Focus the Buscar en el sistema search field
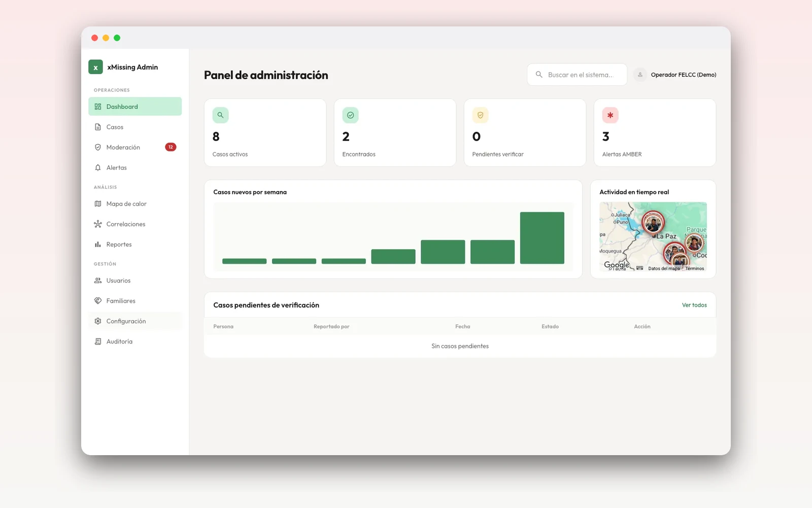Viewport: 812px width, 508px height. click(577, 75)
